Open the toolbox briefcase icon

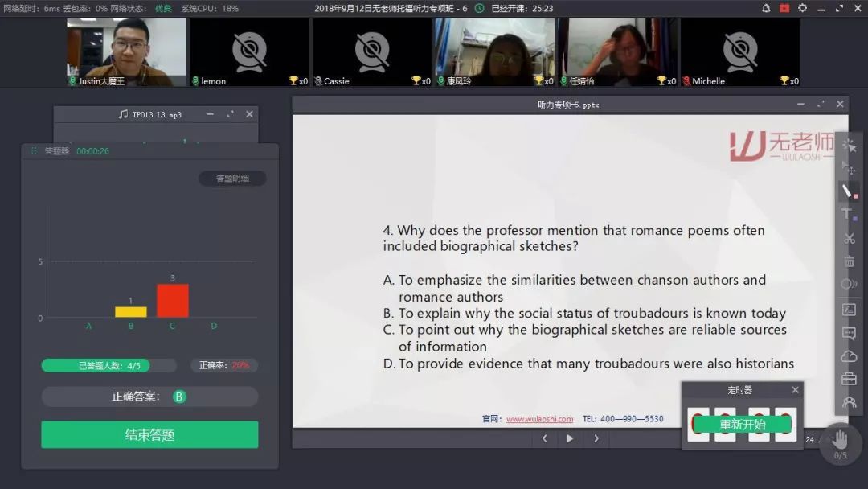[849, 379]
